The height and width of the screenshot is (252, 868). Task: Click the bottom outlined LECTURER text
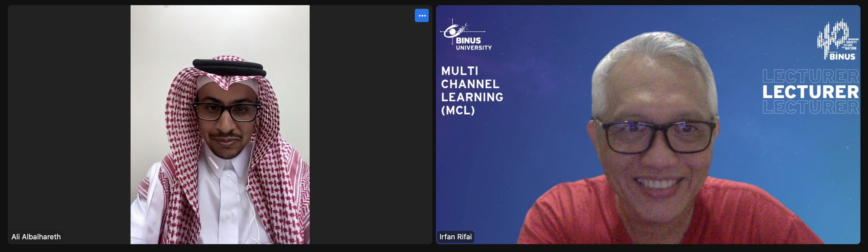tap(811, 107)
